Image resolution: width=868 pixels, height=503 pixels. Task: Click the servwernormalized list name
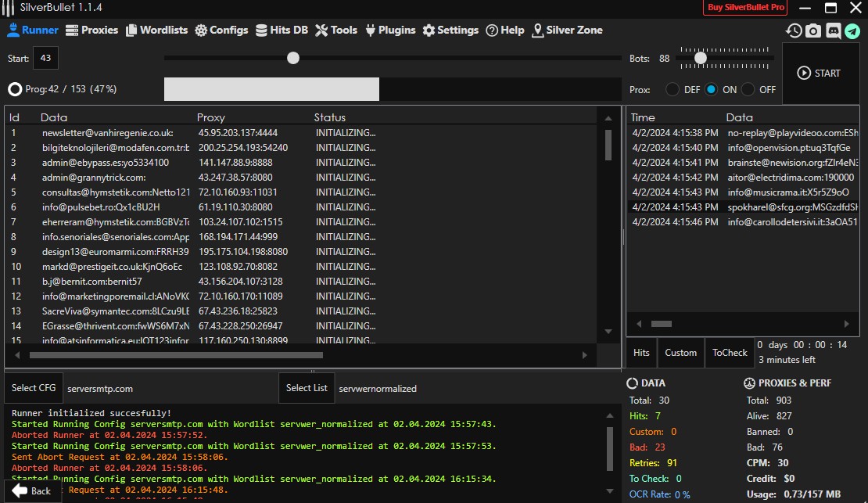[x=378, y=389]
